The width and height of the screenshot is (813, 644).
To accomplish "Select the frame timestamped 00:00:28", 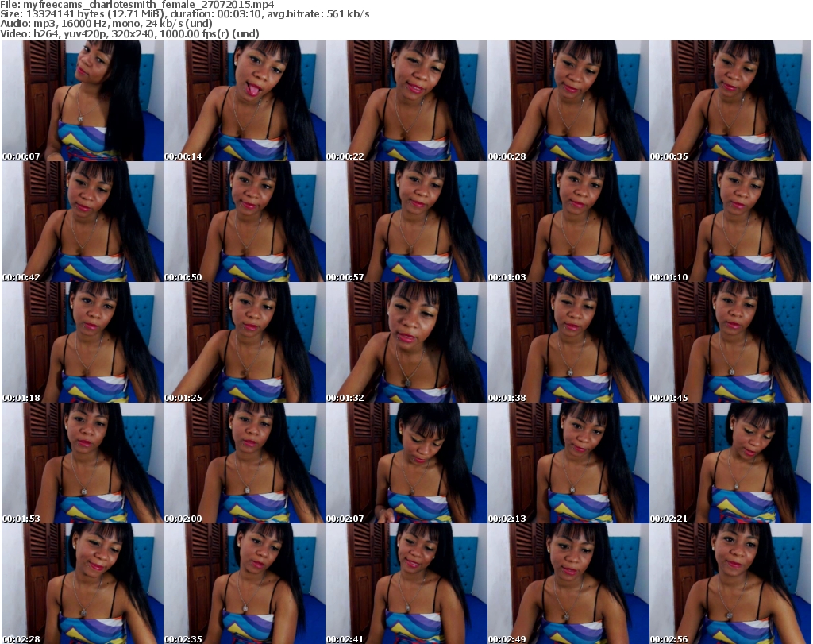I will 568,101.
